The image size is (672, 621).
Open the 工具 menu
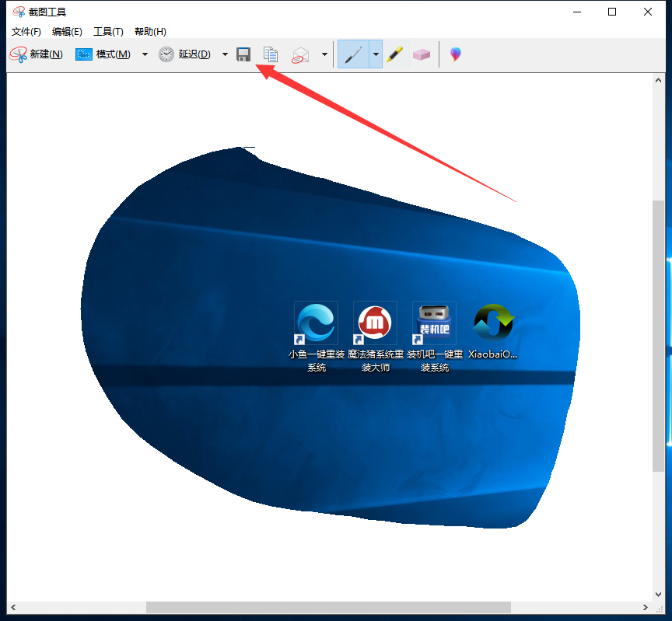pyautogui.click(x=107, y=32)
